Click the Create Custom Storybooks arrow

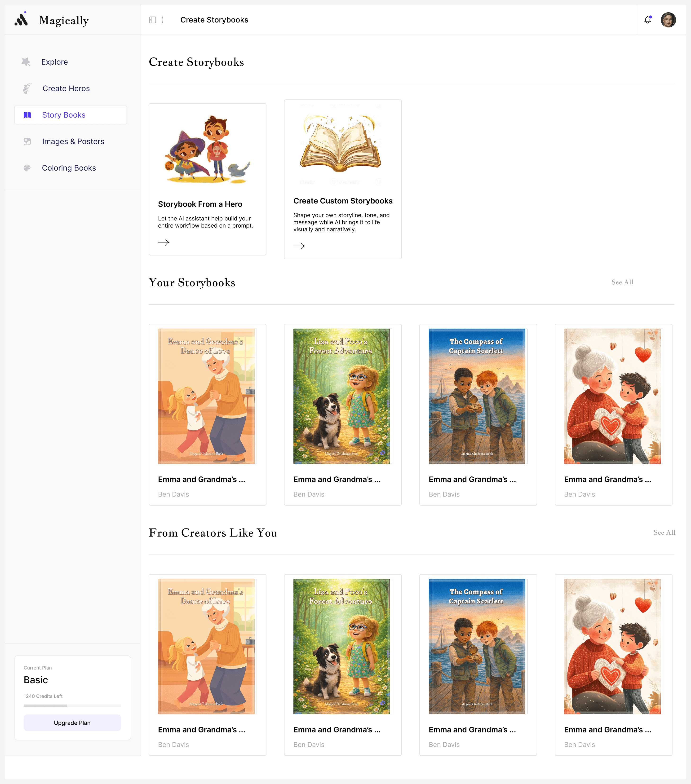299,246
